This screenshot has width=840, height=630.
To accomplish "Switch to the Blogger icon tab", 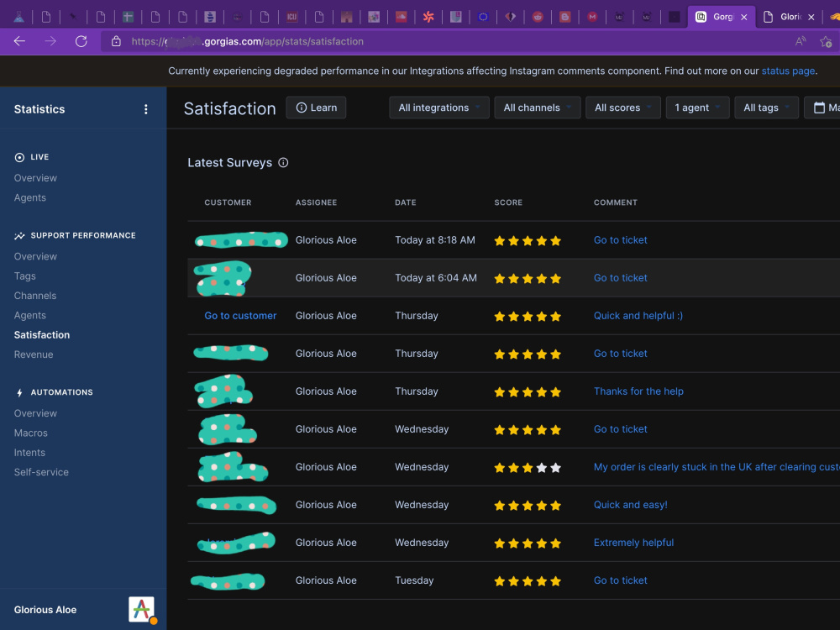I will coord(565,17).
